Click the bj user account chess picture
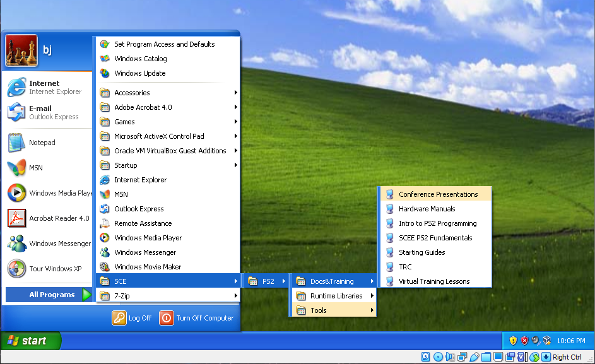The height and width of the screenshot is (364, 595). point(21,50)
